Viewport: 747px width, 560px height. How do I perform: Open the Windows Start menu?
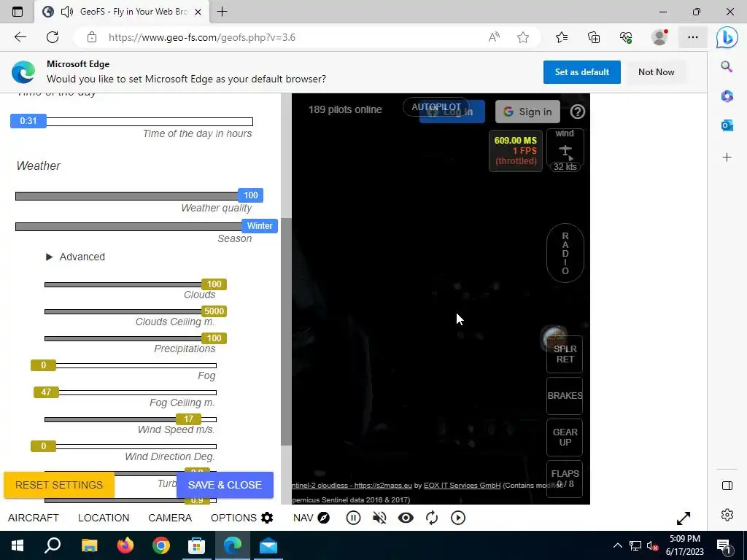18,545
